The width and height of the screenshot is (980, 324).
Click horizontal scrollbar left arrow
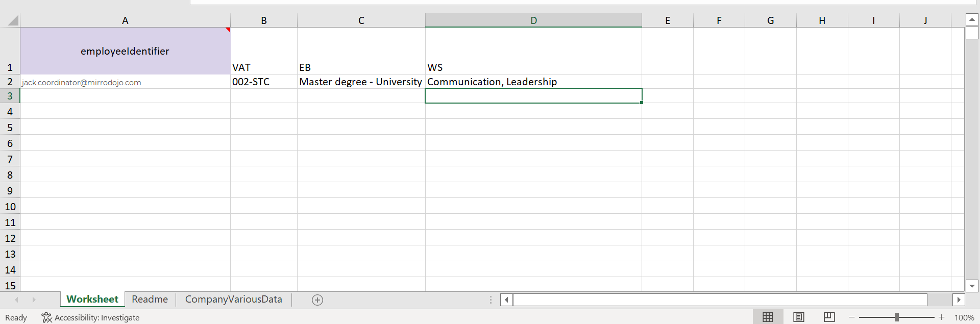(x=506, y=300)
